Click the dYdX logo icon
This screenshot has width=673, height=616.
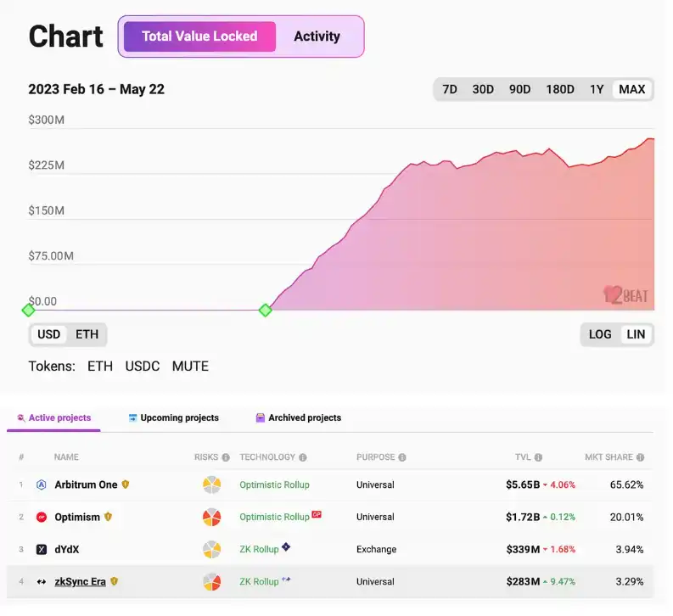click(42, 550)
